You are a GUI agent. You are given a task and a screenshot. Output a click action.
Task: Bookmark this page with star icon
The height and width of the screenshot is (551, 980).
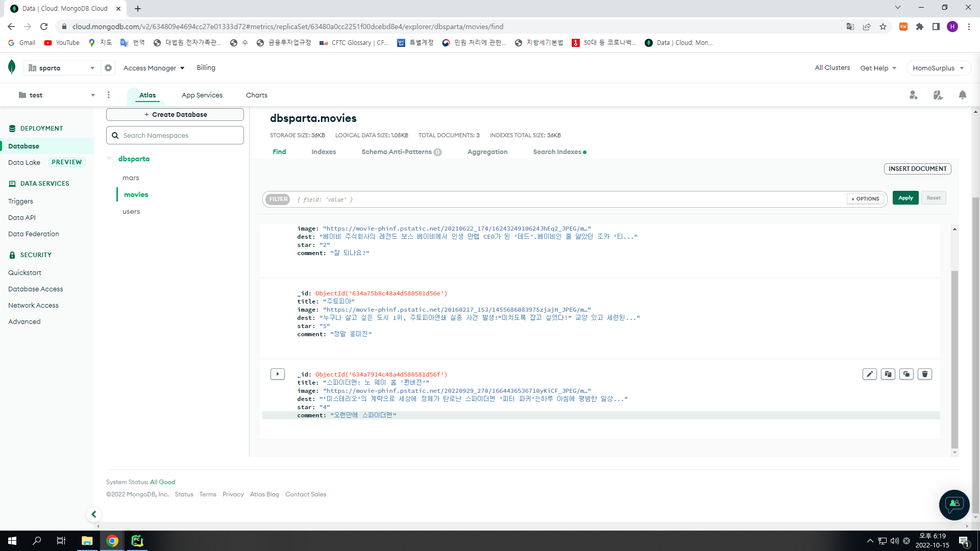[883, 27]
